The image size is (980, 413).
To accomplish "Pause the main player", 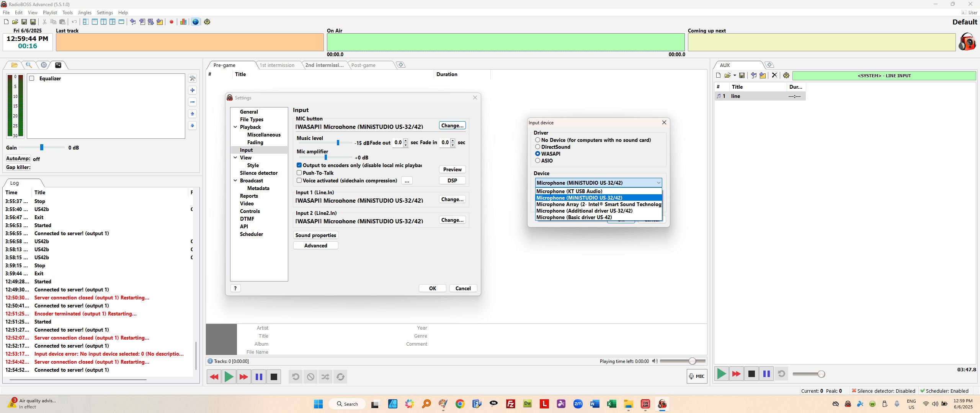I will [x=259, y=377].
